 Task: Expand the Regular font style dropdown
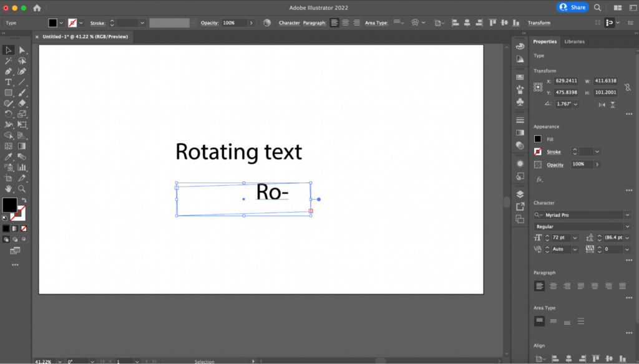(627, 226)
